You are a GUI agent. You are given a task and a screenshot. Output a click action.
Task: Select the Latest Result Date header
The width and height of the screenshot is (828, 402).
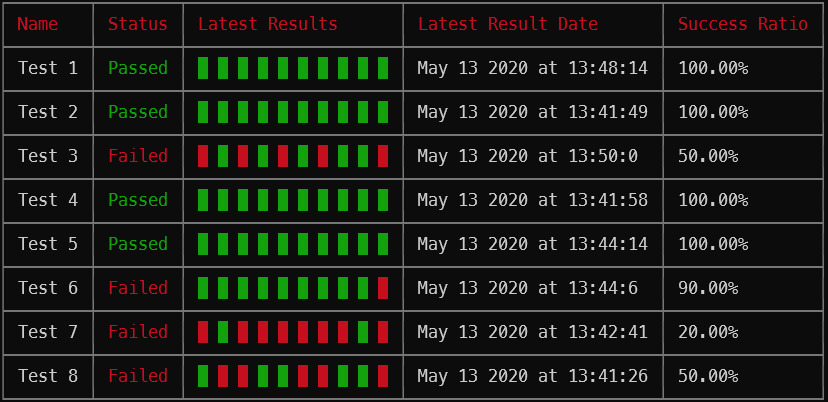pos(508,24)
